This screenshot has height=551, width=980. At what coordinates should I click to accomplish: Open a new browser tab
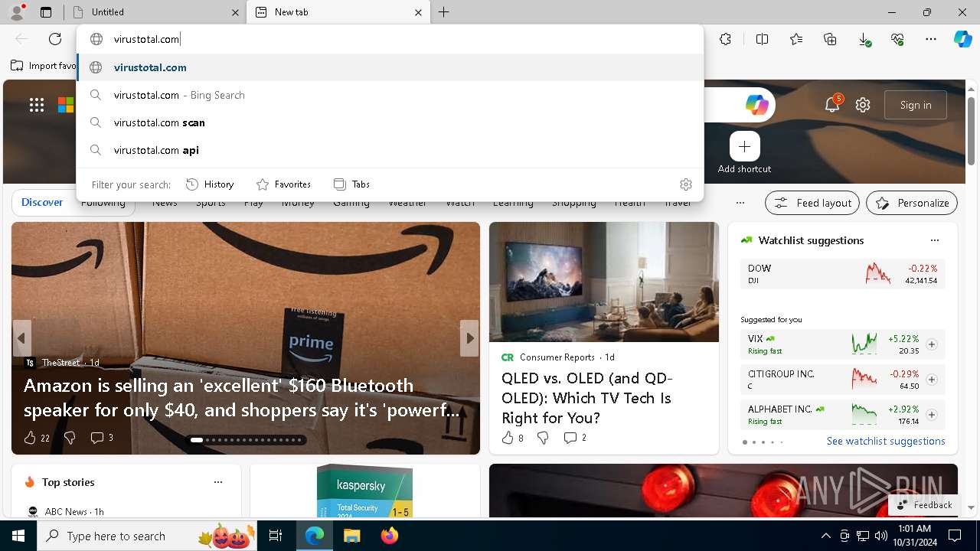click(444, 12)
